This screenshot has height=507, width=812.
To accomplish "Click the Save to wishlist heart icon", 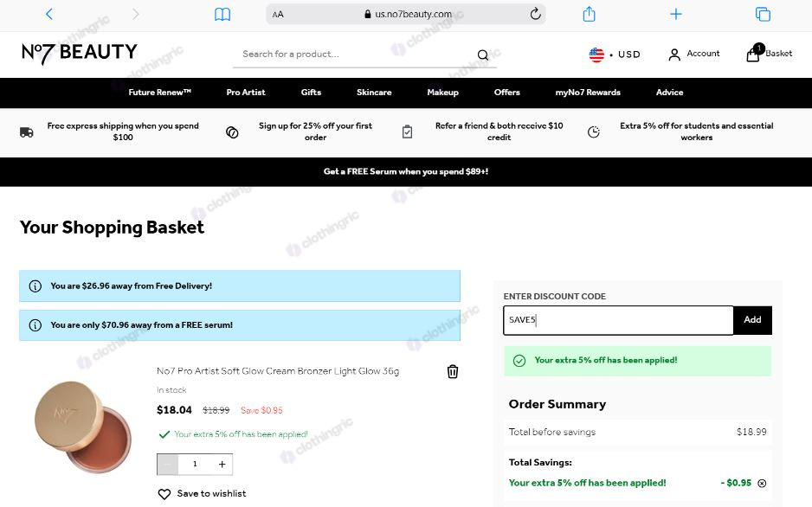I will tap(164, 494).
